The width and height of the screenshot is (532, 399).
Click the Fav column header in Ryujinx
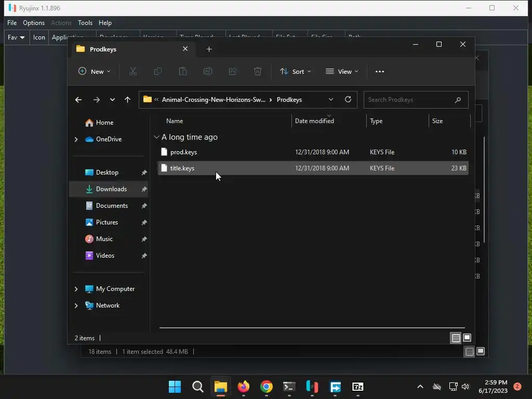point(16,37)
